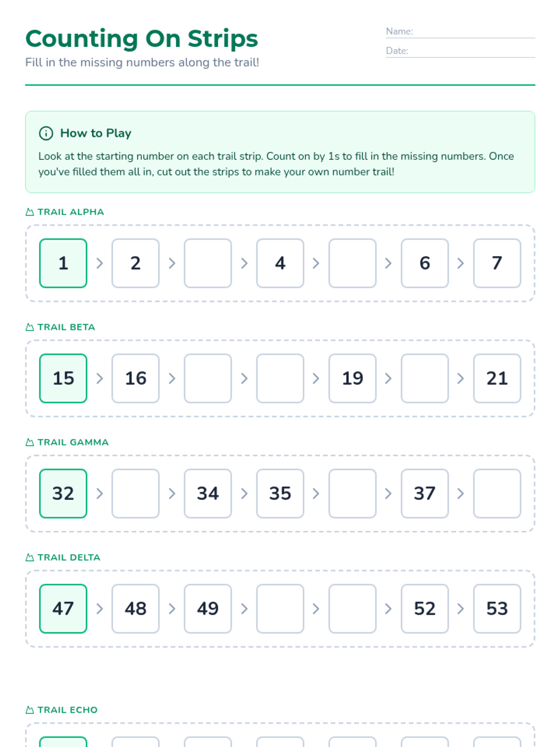Select the empty box before number 52
Image resolution: width=560 pixels, height=747 pixels.
[x=352, y=608]
